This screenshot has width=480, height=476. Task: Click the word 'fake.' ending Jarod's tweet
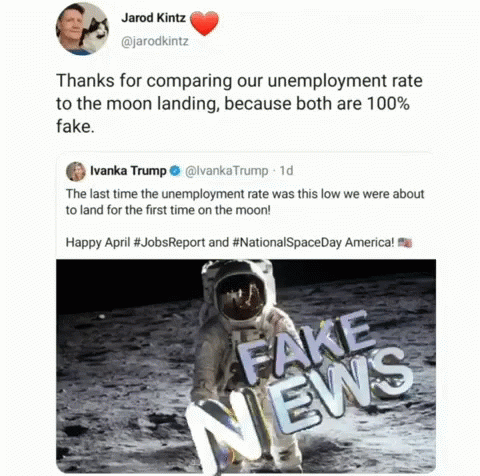pos(75,126)
